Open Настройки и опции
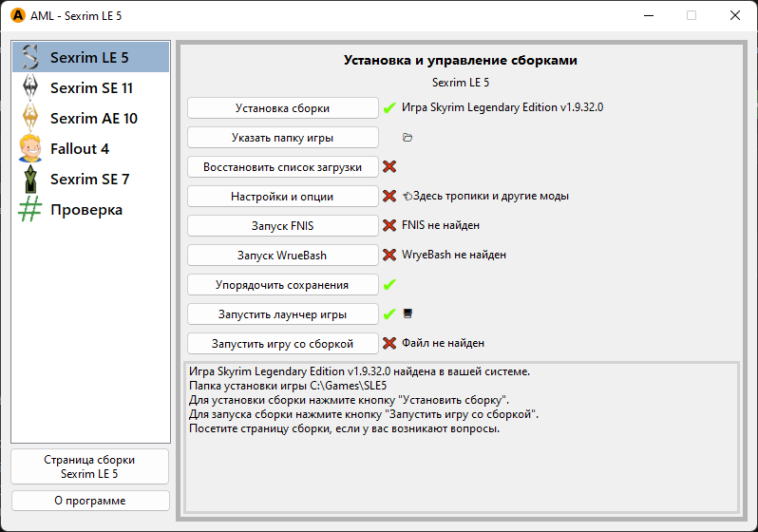The height and width of the screenshot is (532, 758). click(282, 197)
